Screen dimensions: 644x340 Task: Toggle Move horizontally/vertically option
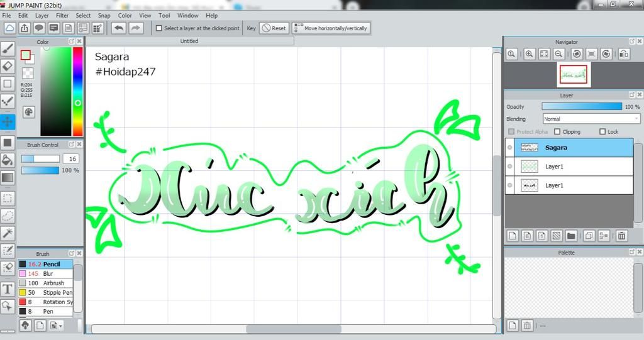[x=331, y=28]
